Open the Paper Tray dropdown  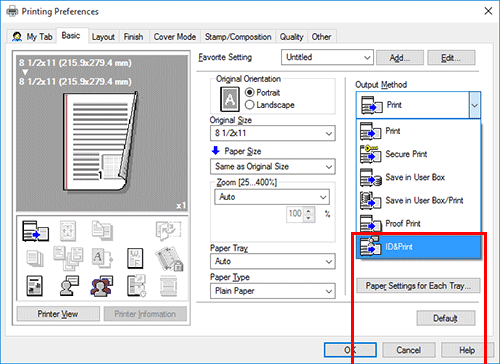(273, 261)
